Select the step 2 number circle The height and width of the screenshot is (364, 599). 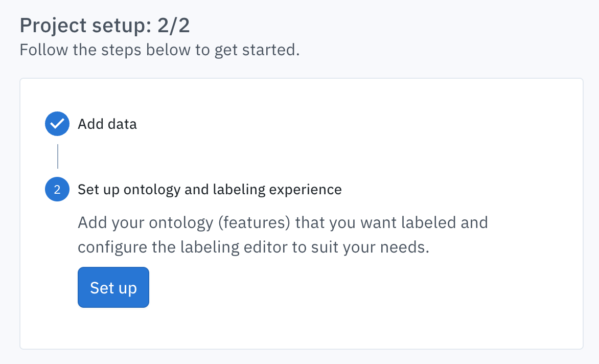[x=57, y=189]
